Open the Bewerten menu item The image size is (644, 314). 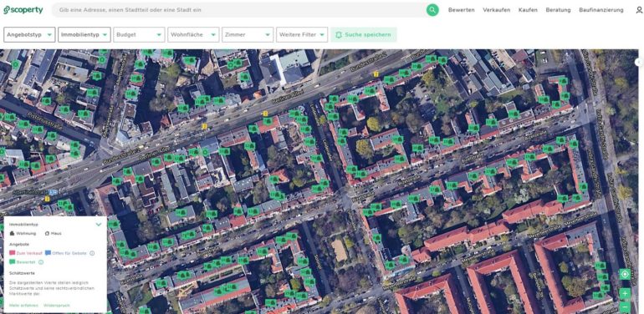point(461,10)
